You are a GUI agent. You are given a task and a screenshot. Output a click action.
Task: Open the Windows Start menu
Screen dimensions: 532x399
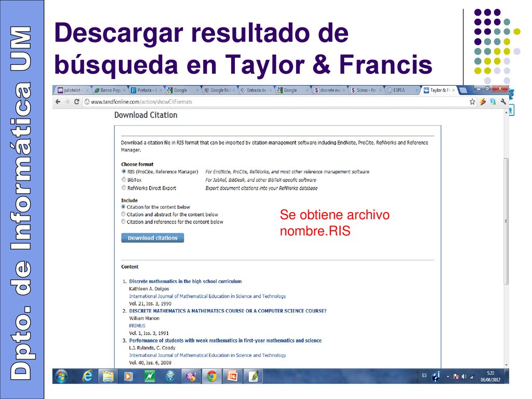point(61,376)
